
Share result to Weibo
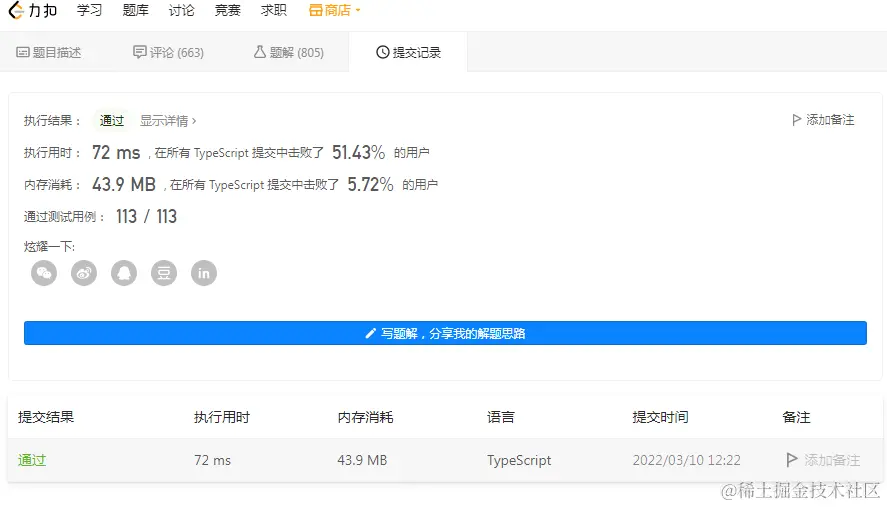(84, 273)
